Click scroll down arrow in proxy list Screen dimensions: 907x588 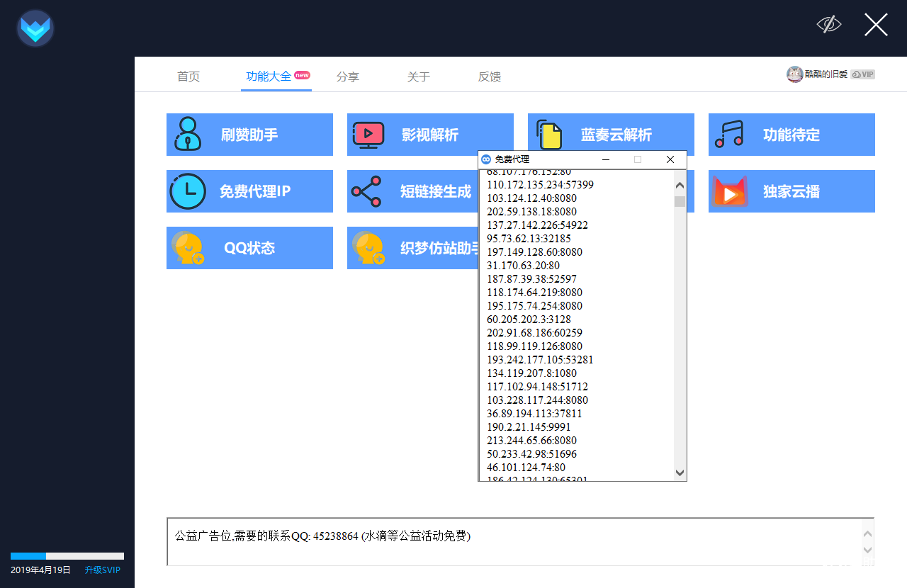(x=680, y=472)
